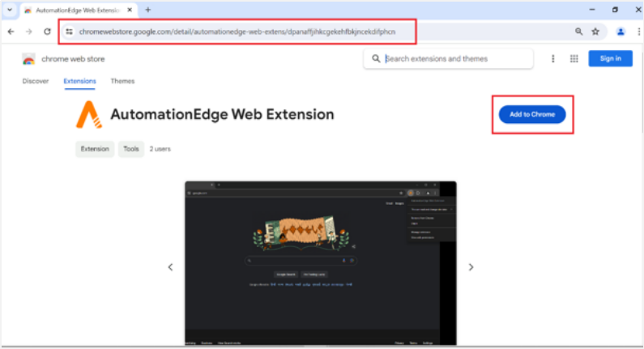
Task: Open the tab search dropdown arrow
Action: pos(10,10)
